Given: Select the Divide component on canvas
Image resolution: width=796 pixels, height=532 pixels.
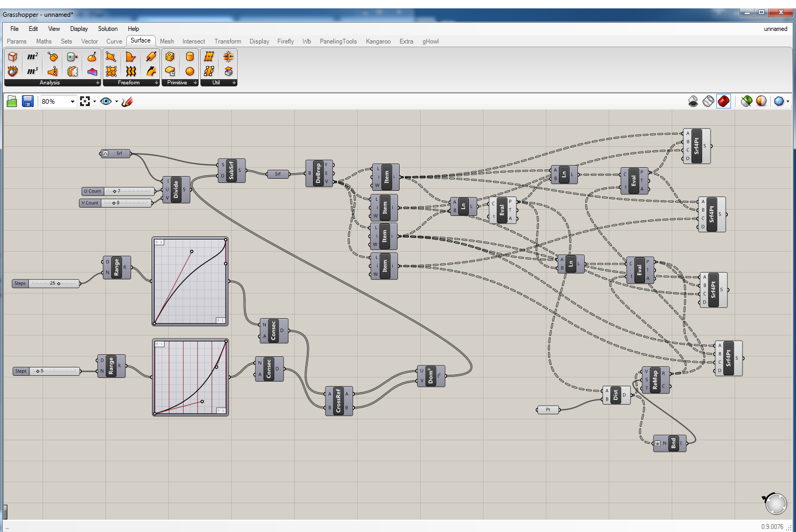Looking at the screenshot, I should (176, 189).
